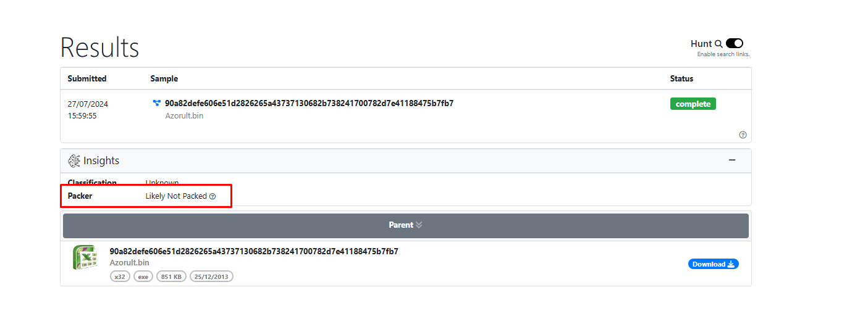Click the magnifier icon beside Hunt

pyautogui.click(x=718, y=44)
